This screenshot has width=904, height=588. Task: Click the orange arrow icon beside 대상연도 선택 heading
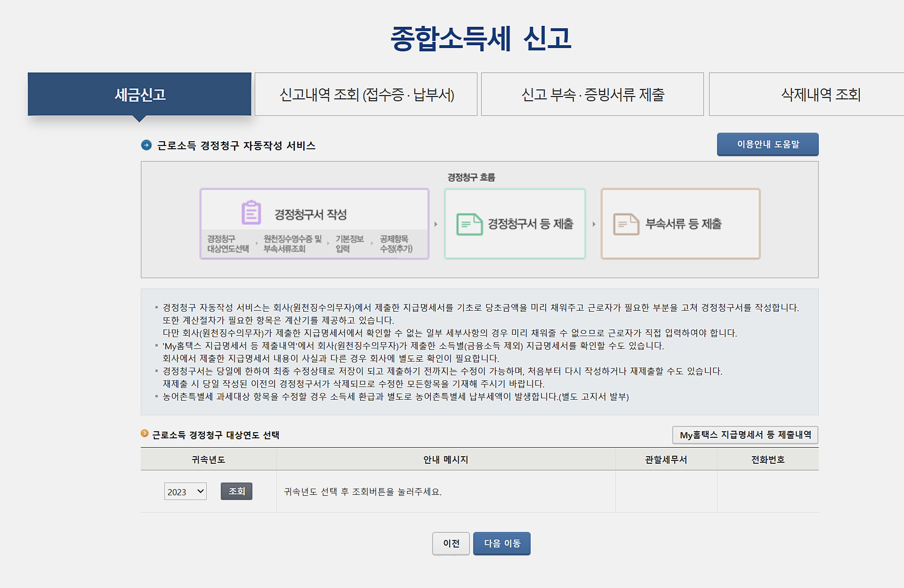point(145,433)
